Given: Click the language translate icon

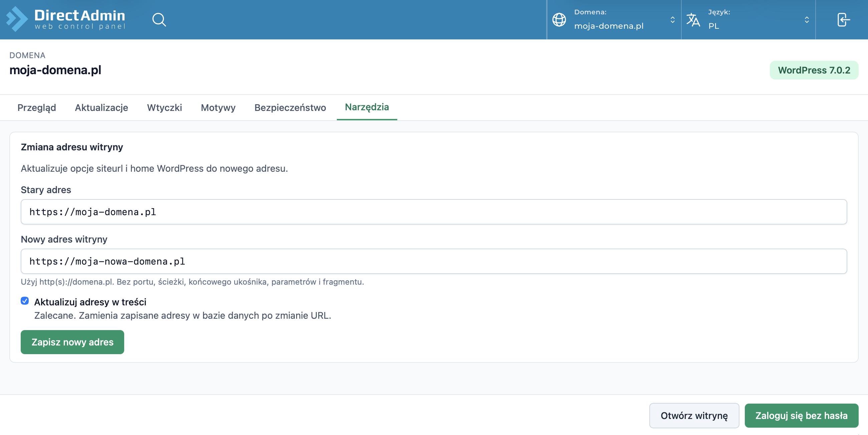Looking at the screenshot, I should click(693, 20).
